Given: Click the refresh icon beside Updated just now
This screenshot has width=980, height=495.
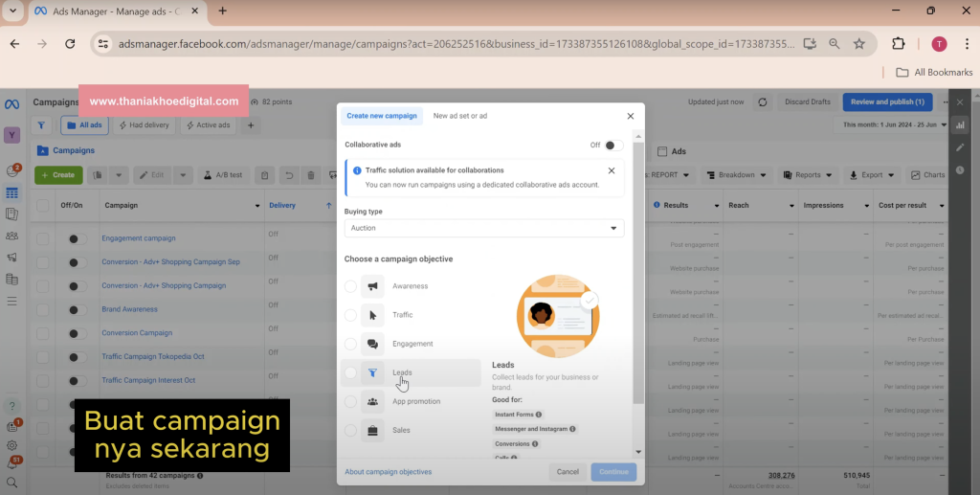Looking at the screenshot, I should click(762, 102).
